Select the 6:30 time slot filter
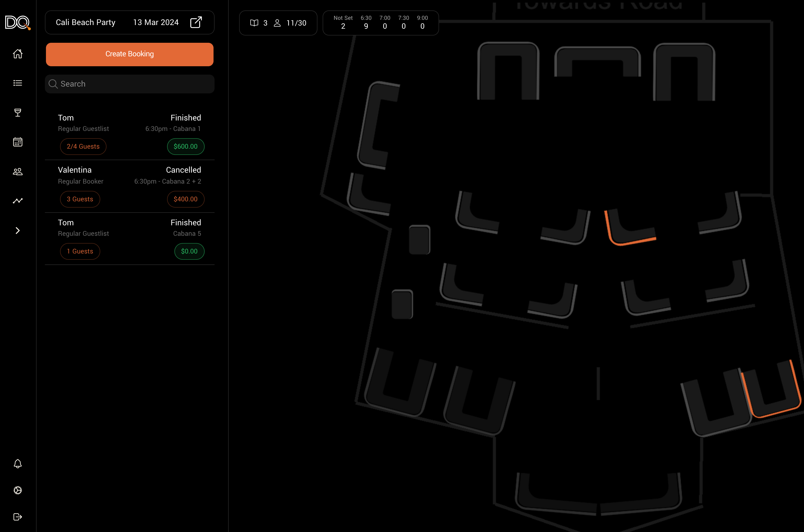 tap(366, 22)
